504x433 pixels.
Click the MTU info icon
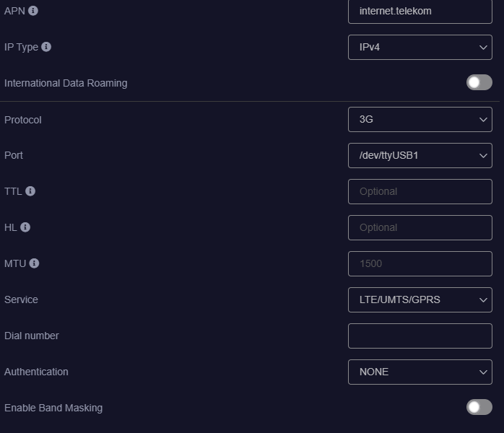click(34, 263)
